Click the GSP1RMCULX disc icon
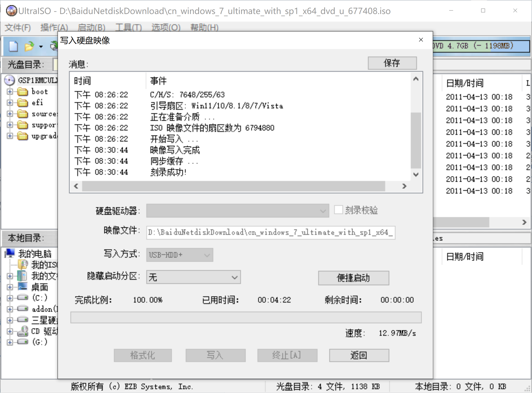This screenshot has height=393, width=532. [9, 80]
